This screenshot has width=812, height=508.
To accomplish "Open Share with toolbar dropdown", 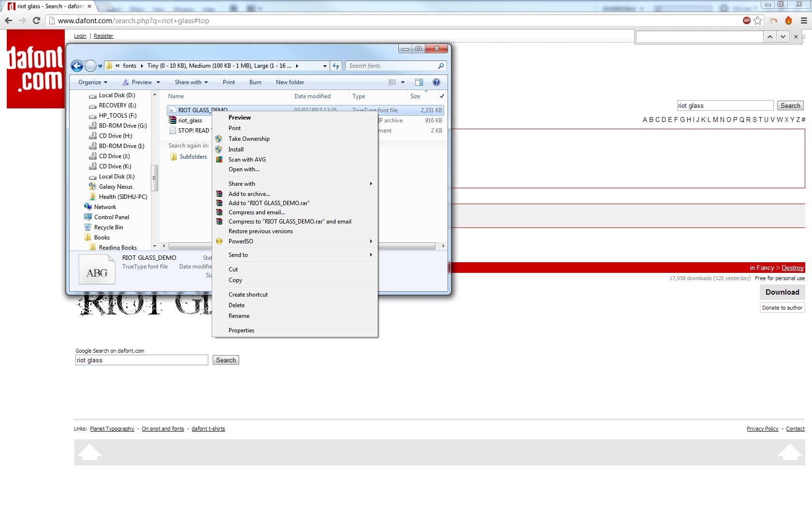I will coord(191,82).
